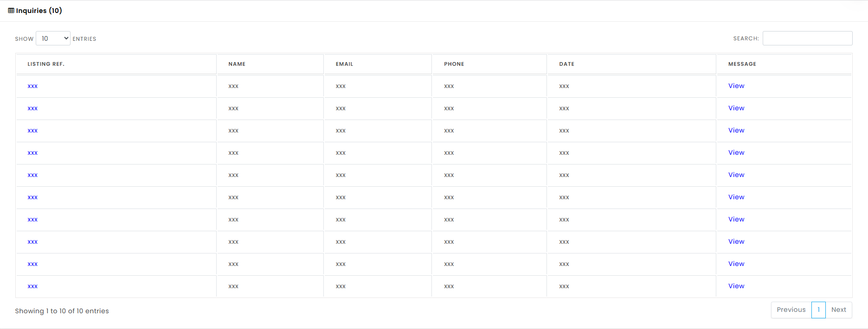The image size is (868, 329).
Task: Sort table by Phone column header
Action: tap(489, 64)
